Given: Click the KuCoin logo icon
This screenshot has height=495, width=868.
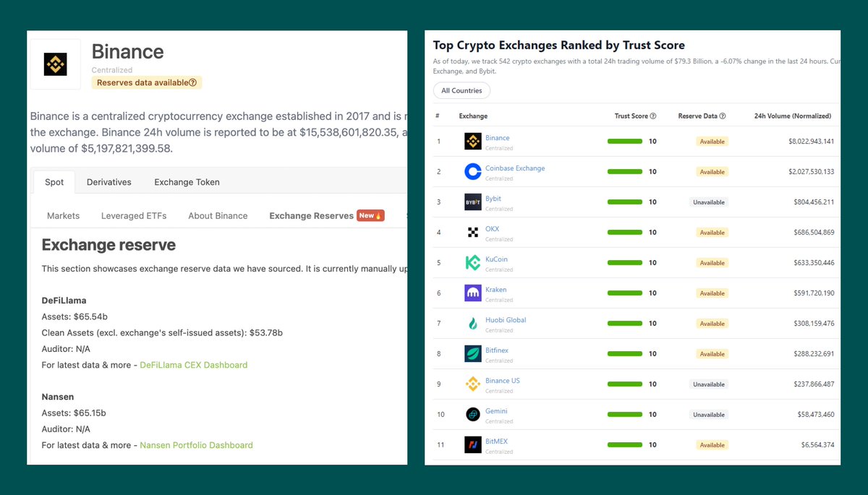Looking at the screenshot, I should point(473,262).
